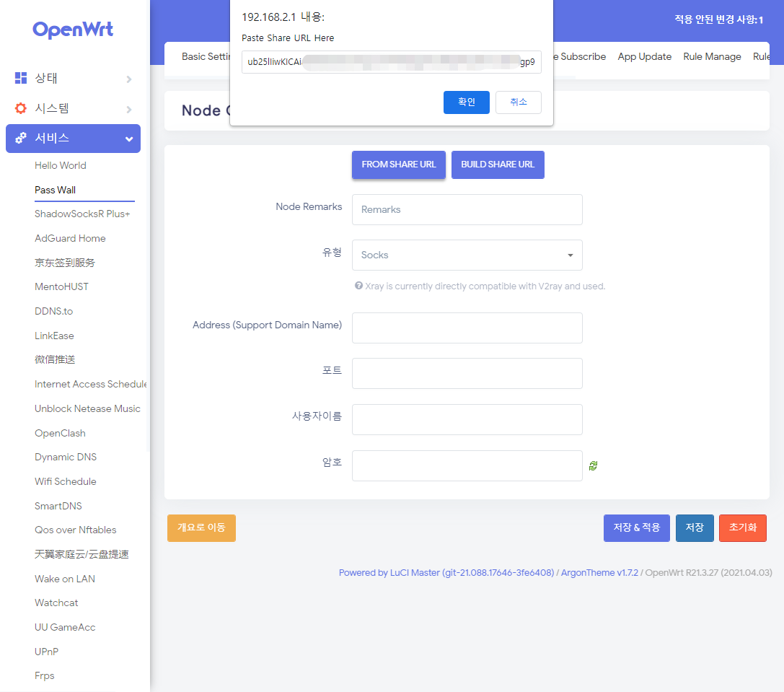Focus the 포트 port field
This screenshot has width=784, height=692.
tap(467, 373)
